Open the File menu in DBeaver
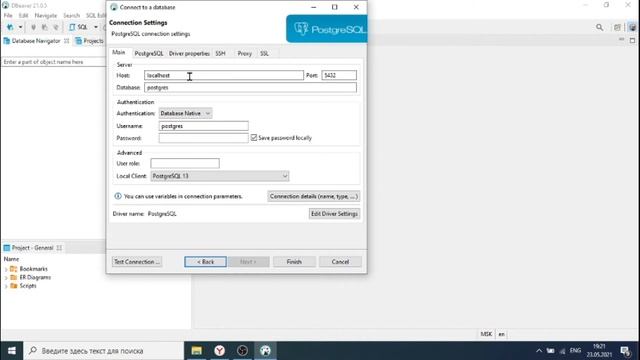Screen dimensions: 640x360 [8, 16]
